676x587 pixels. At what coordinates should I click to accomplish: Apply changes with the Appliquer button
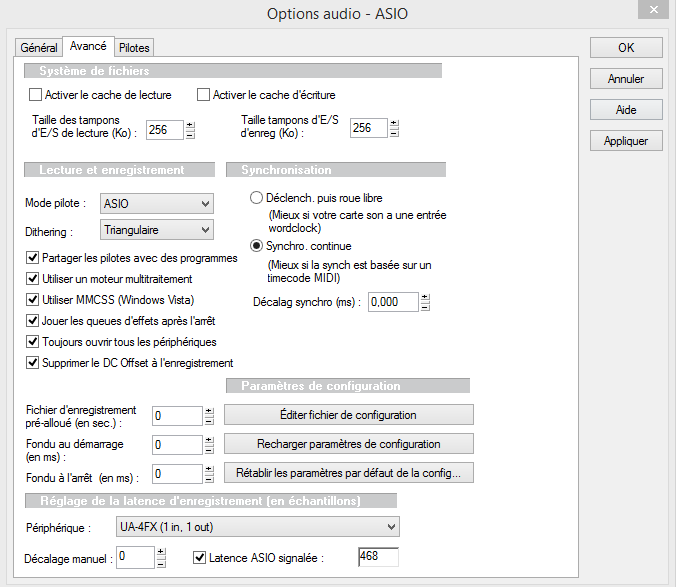[x=626, y=141]
